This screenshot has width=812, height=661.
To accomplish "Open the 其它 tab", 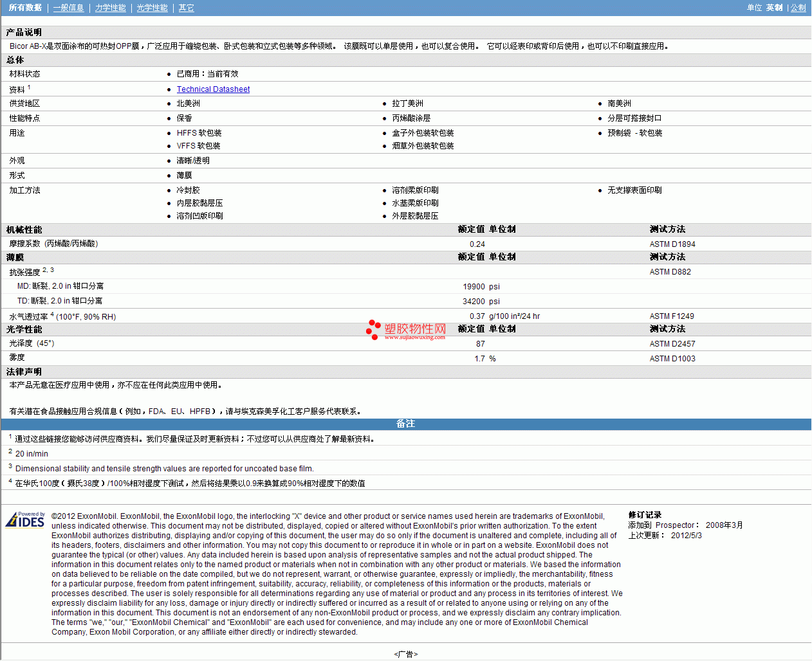I will [x=187, y=8].
